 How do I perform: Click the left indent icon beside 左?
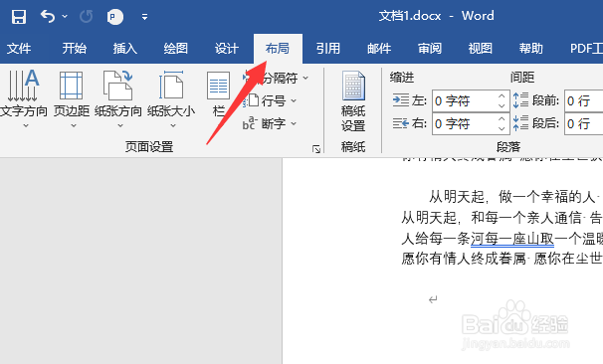pos(401,100)
